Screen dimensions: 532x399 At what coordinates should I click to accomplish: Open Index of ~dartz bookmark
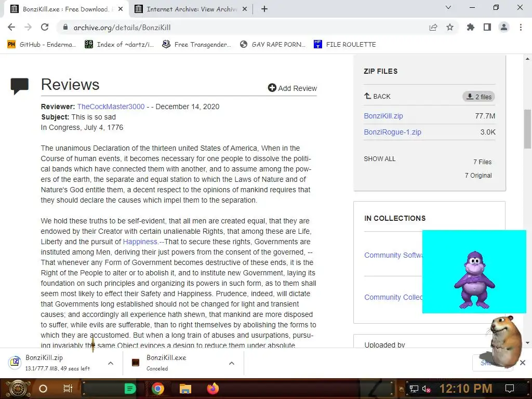pyautogui.click(x=119, y=45)
